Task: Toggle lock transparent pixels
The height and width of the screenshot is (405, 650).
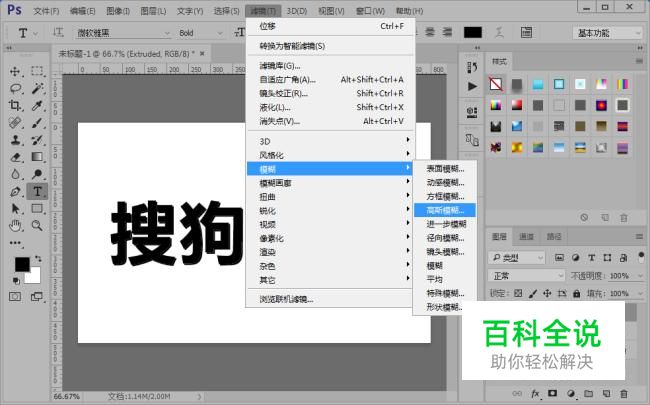Action: click(518, 293)
